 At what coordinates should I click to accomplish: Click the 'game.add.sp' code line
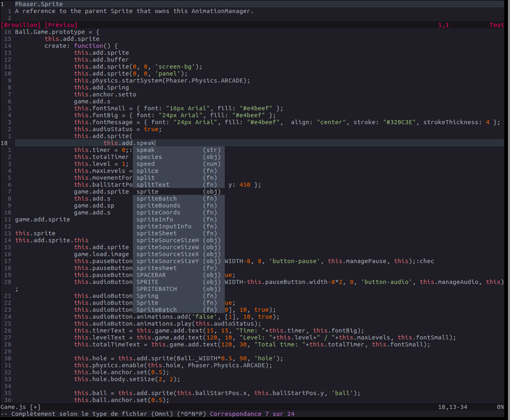pyautogui.click(x=94, y=206)
